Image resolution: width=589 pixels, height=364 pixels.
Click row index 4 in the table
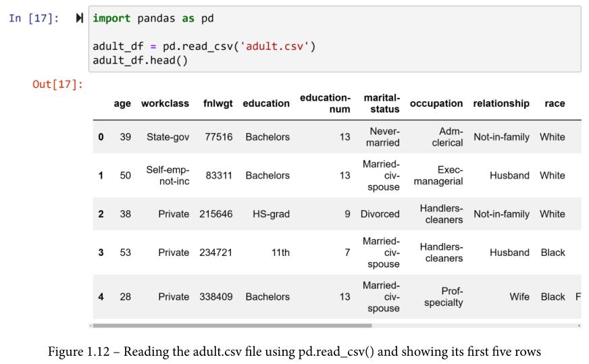101,296
